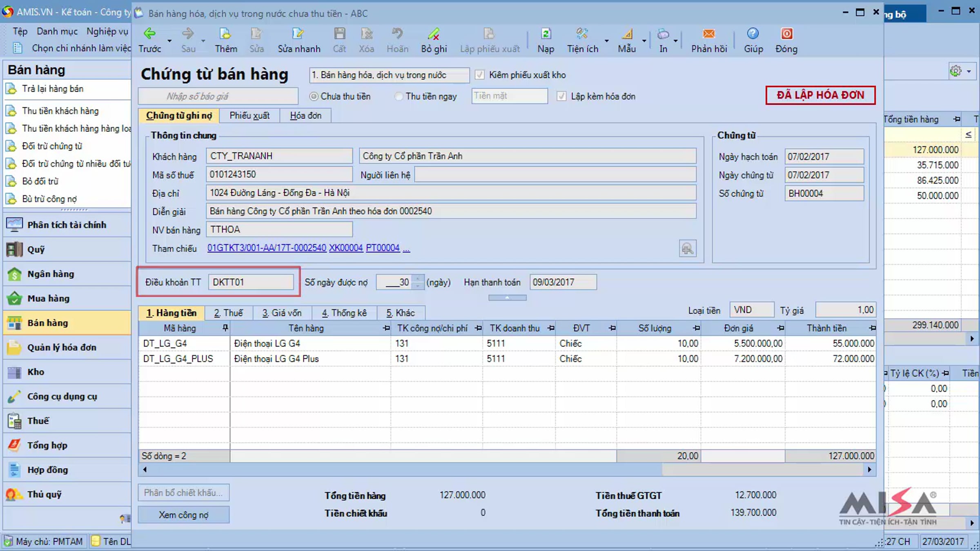
Task: Pin the Thành tiền column
Action: pyautogui.click(x=872, y=328)
